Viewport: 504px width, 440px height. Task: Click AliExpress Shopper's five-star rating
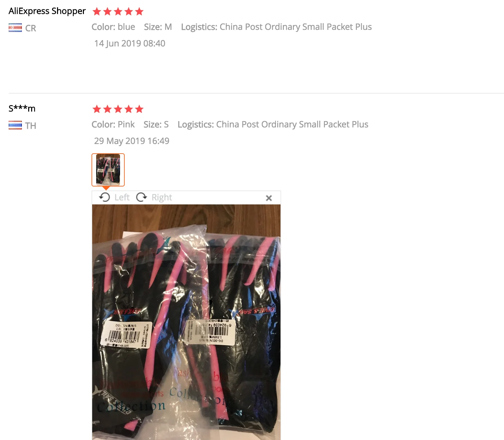pyautogui.click(x=118, y=12)
